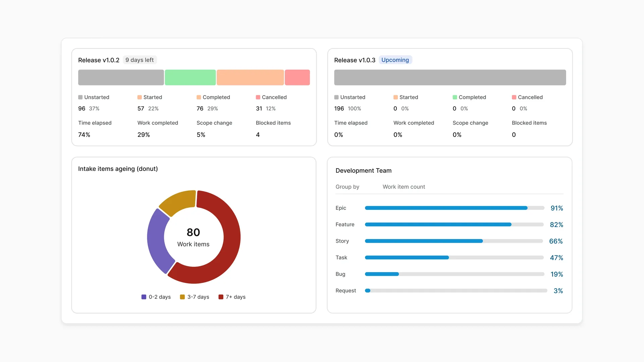The image size is (644, 362).
Task: Click the red segment of Release v1.0.2 bar
Action: pyautogui.click(x=297, y=77)
